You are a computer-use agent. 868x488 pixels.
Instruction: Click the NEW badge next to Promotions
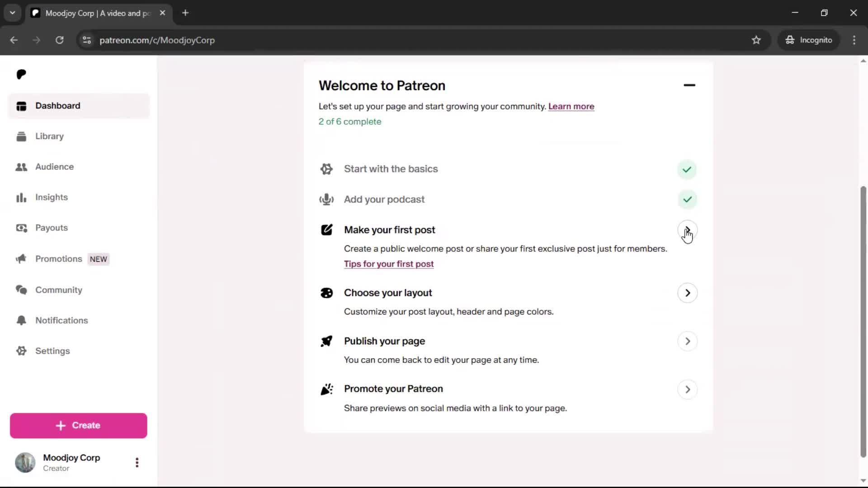[x=98, y=259]
